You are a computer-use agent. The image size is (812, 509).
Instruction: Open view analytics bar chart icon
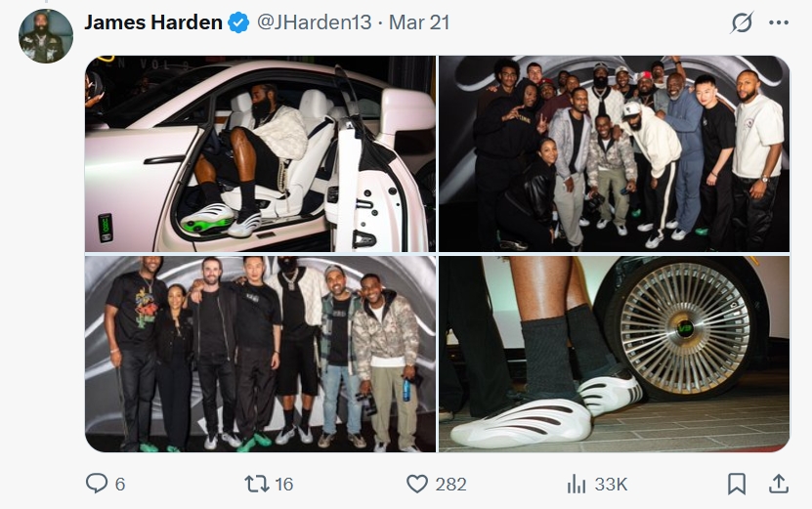click(x=577, y=485)
